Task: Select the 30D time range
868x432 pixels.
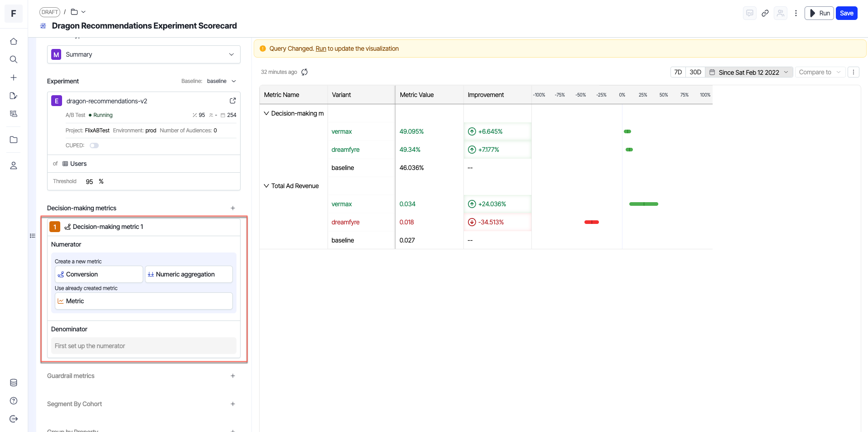Action: coord(695,72)
